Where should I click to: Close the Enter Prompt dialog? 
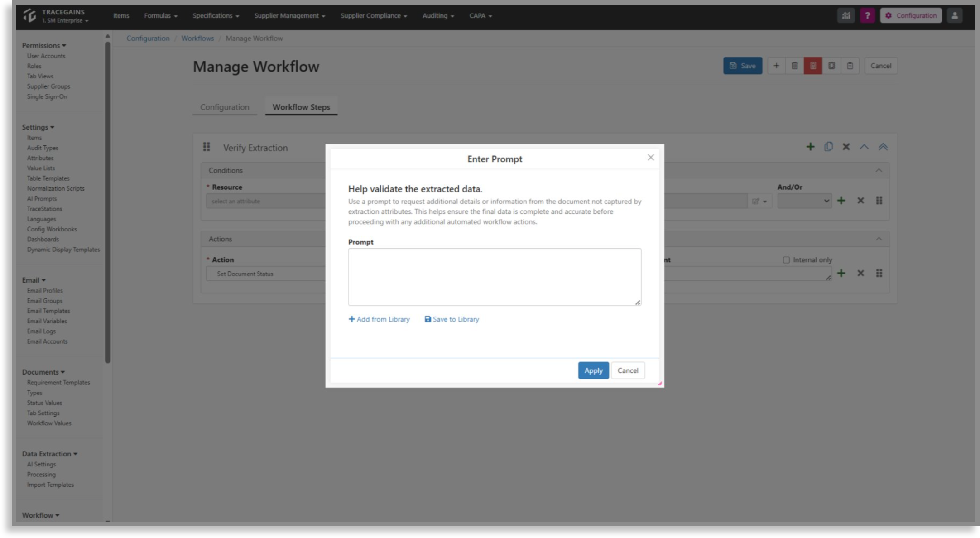651,158
